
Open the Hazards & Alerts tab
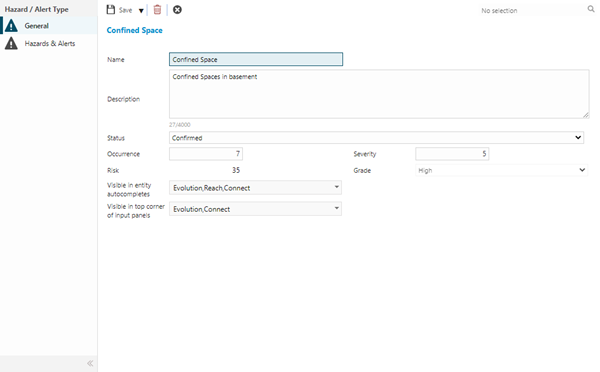click(x=49, y=43)
